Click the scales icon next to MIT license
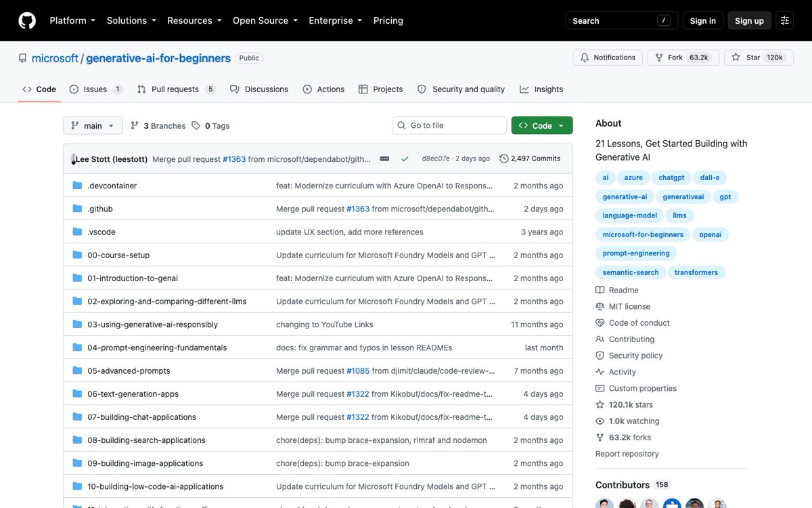Viewport: 812px width, 508px height. click(600, 306)
